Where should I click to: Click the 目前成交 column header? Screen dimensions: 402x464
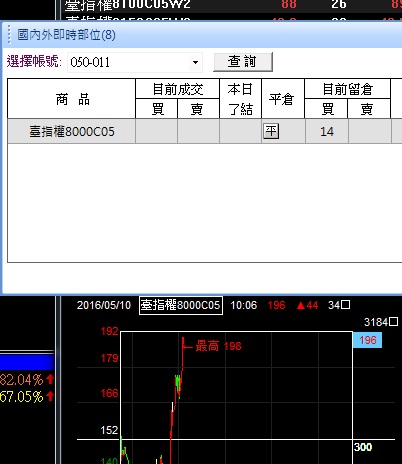click(x=177, y=89)
